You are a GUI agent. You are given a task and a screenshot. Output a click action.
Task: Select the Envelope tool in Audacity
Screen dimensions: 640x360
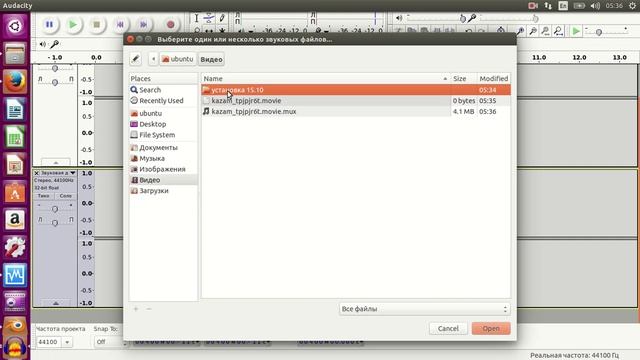click(209, 18)
